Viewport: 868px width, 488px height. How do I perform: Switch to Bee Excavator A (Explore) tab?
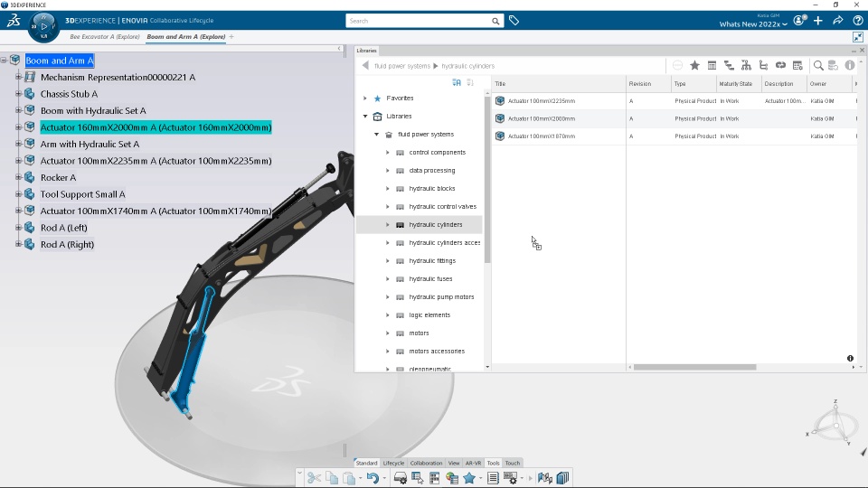(105, 37)
